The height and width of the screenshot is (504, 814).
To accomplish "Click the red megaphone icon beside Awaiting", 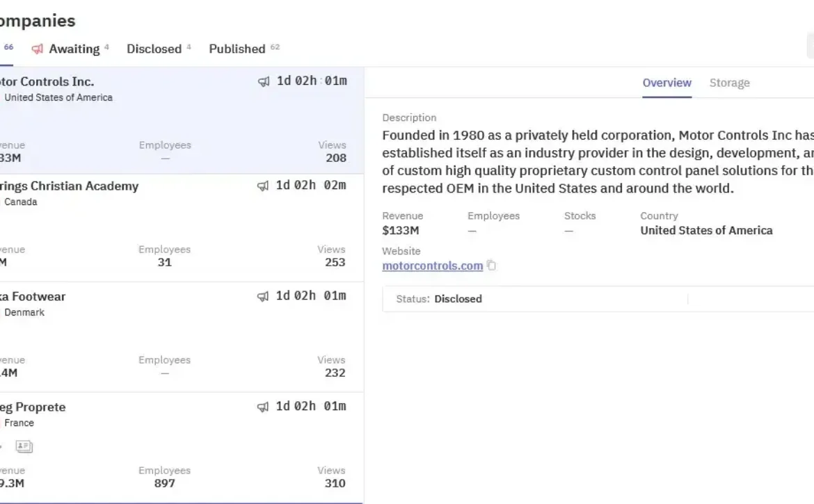I will (38, 49).
